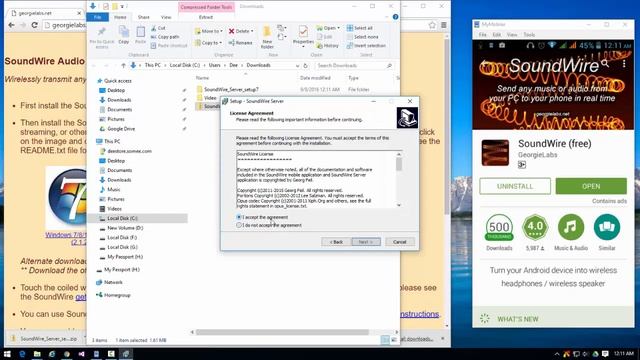Click the Open button in the phone window
Screen dimensions: 640x360
tap(591, 186)
